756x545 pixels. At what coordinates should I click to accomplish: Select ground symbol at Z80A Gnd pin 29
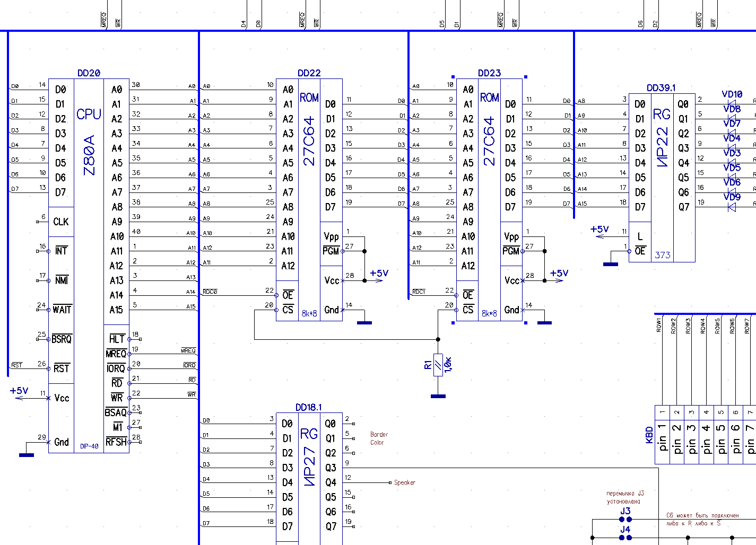pyautogui.click(x=26, y=454)
